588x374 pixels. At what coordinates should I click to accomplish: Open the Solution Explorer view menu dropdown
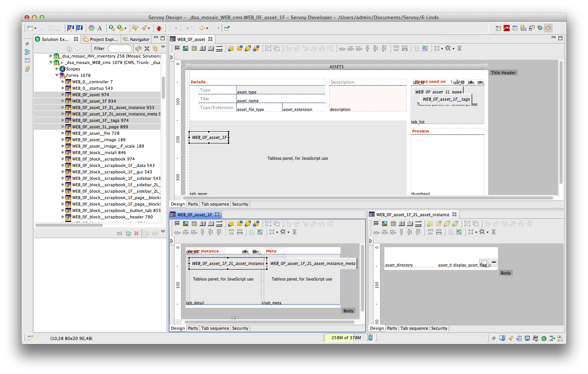point(163,47)
